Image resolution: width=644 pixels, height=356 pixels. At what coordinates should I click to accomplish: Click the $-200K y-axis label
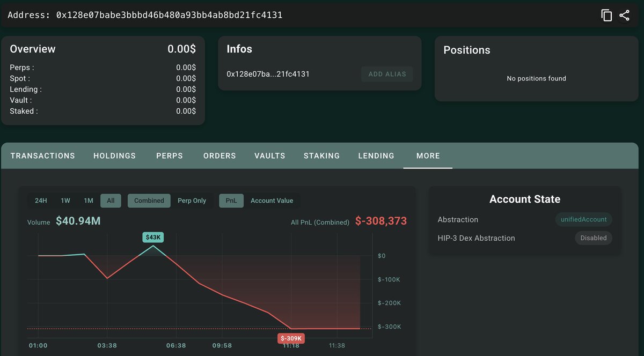tap(389, 303)
